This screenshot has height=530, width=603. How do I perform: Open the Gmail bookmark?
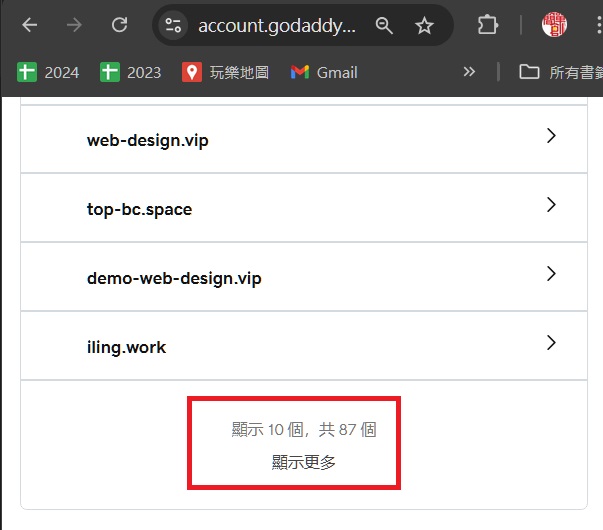pos(323,72)
